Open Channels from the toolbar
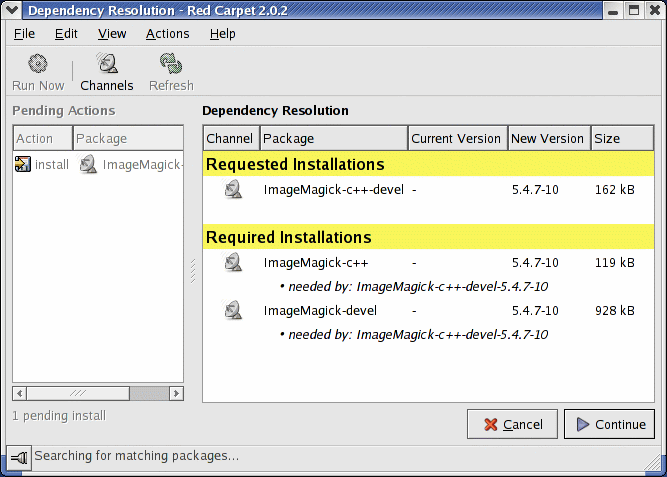 coord(106,66)
